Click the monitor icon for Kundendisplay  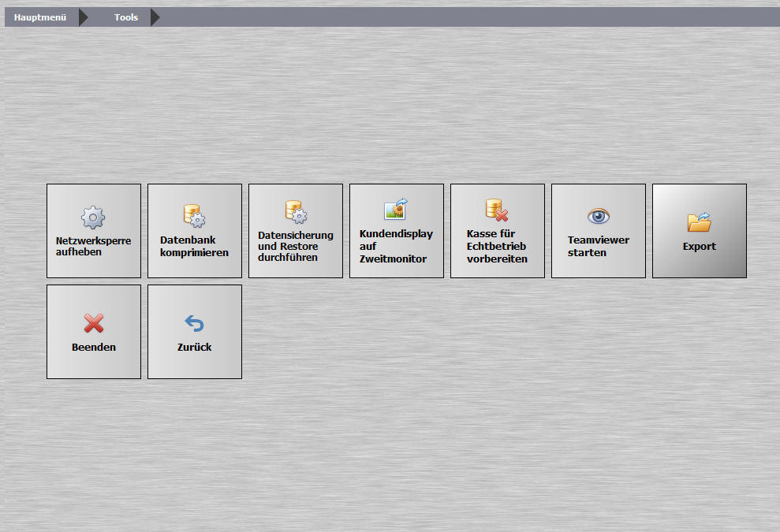coord(396,208)
